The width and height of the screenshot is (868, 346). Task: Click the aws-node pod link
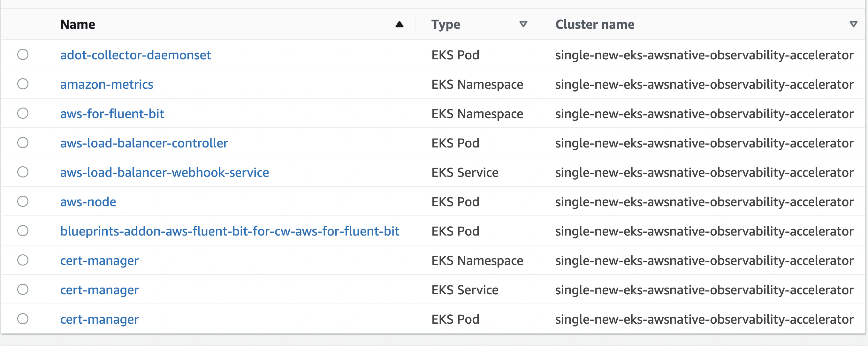pos(88,202)
